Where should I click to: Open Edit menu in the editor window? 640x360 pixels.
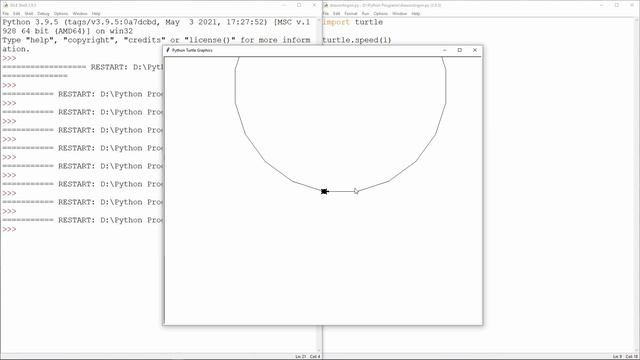pos(336,13)
